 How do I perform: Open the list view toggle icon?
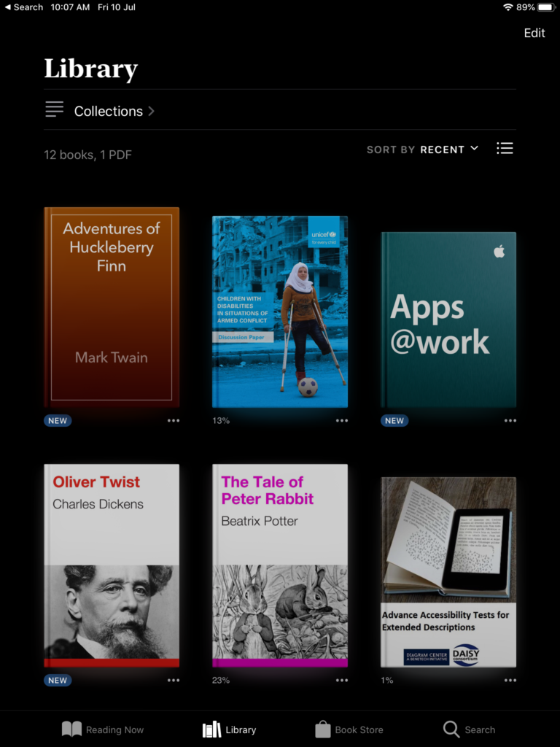[505, 149]
